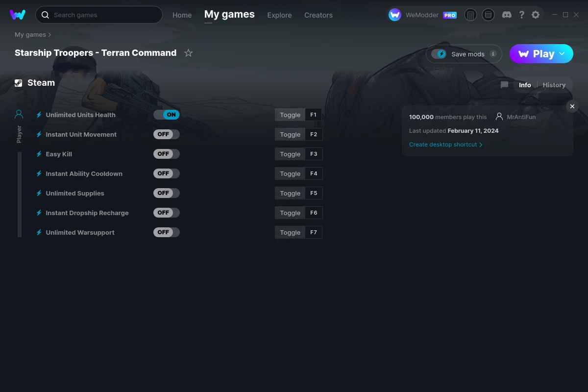Open the My games breadcrumb link
The width and height of the screenshot is (588, 392).
(x=30, y=35)
